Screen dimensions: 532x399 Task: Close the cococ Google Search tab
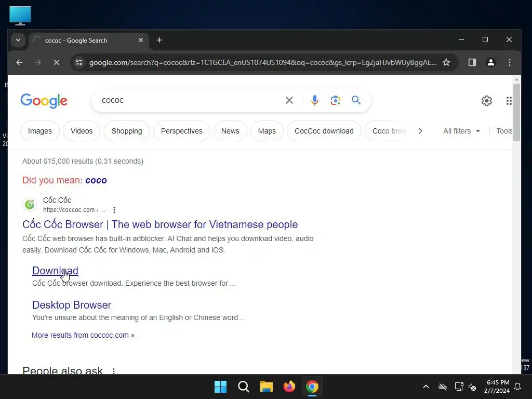tap(140, 40)
